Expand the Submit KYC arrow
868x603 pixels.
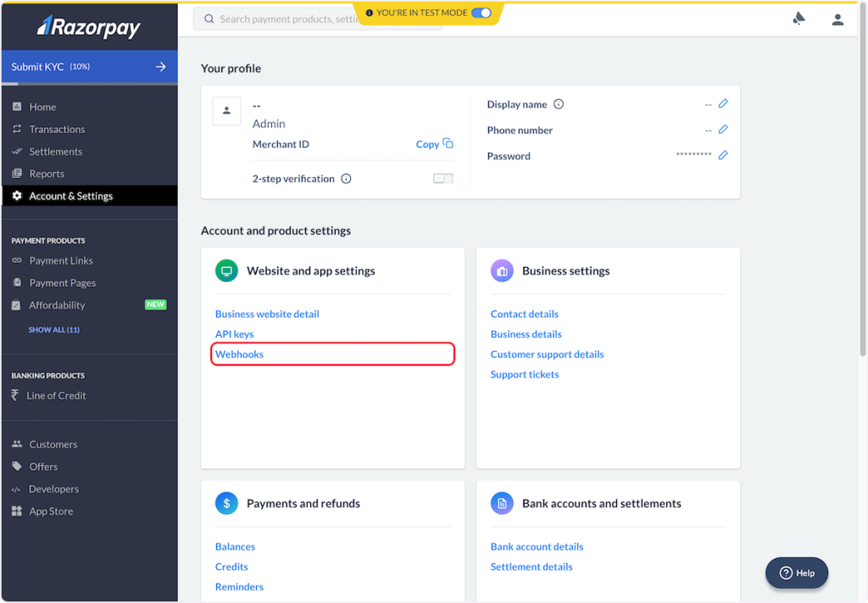(x=160, y=67)
